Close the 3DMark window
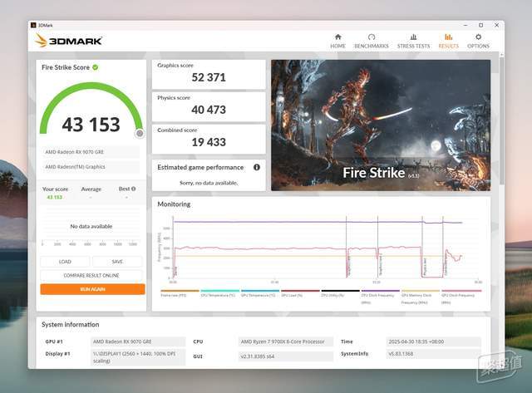The image size is (532, 393). coord(496,25)
